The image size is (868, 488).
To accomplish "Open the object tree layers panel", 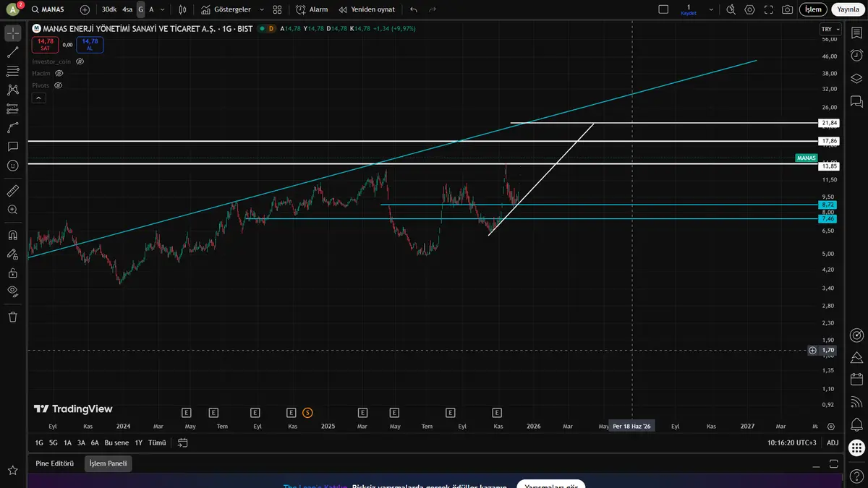I will 856,78.
